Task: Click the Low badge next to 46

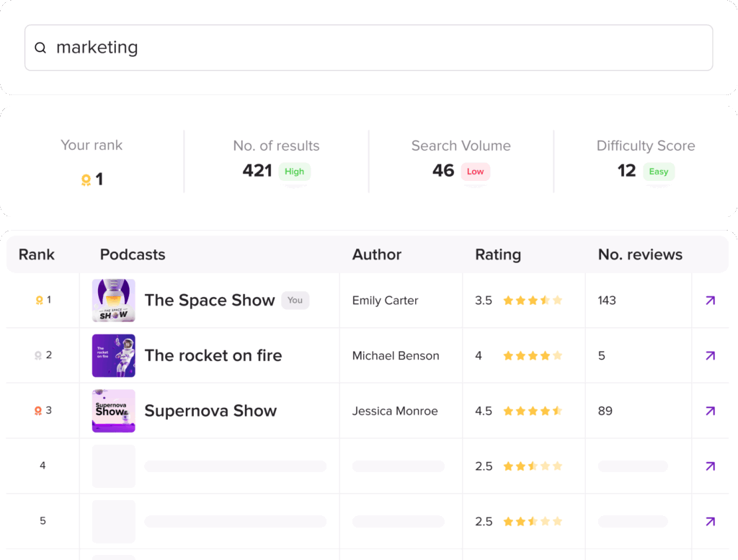Action: [475, 172]
